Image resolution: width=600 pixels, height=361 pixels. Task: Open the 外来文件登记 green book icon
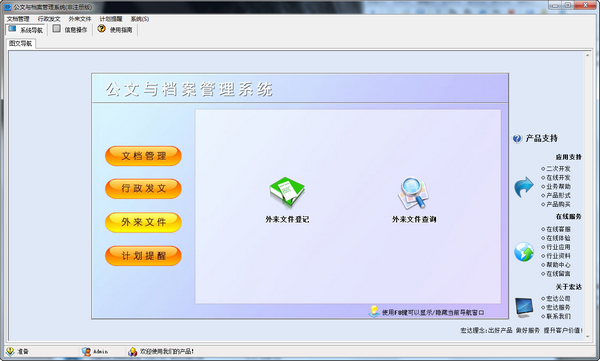pos(287,192)
